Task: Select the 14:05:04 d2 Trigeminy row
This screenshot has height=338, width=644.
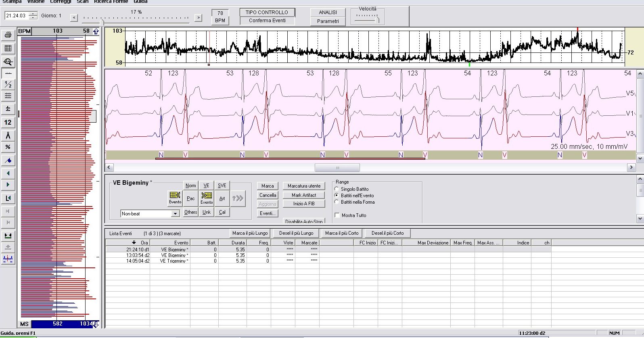Action: [328, 261]
